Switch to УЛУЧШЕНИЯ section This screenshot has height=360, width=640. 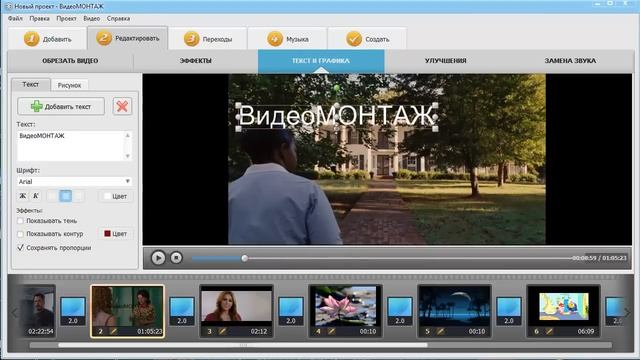coord(445,61)
